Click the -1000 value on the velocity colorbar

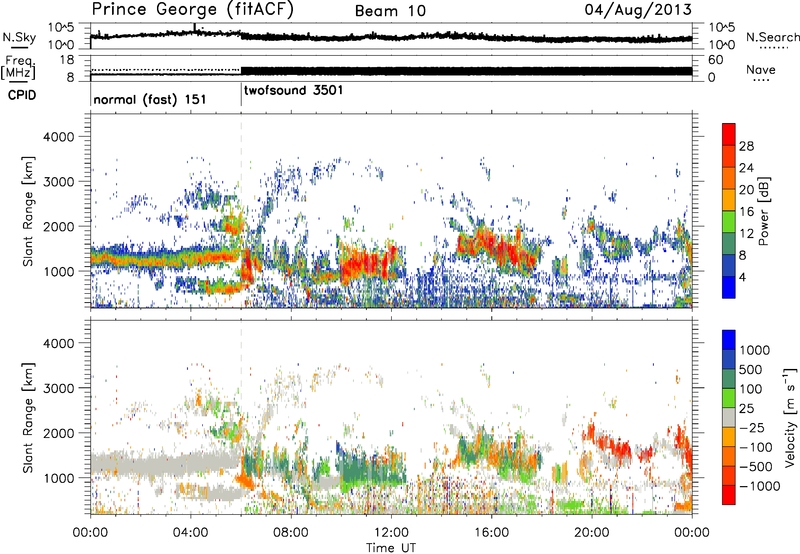(x=760, y=486)
